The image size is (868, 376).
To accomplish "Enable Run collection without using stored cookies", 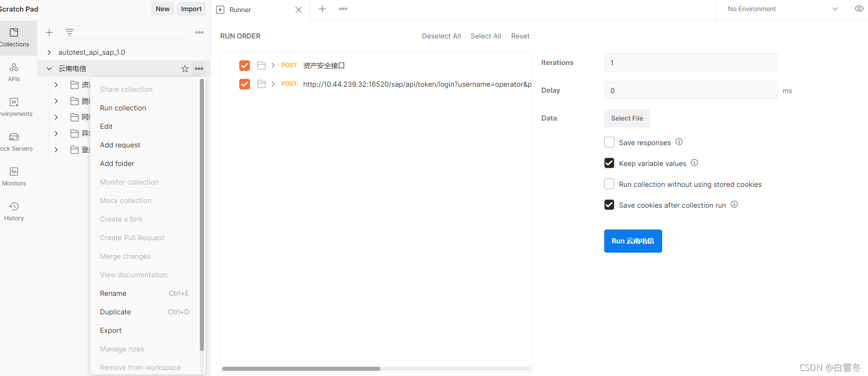I will 609,184.
